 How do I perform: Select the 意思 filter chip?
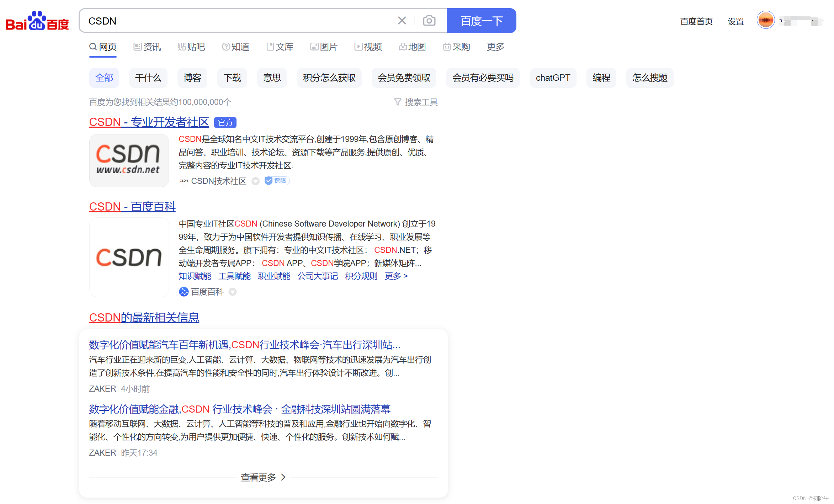pyautogui.click(x=272, y=78)
